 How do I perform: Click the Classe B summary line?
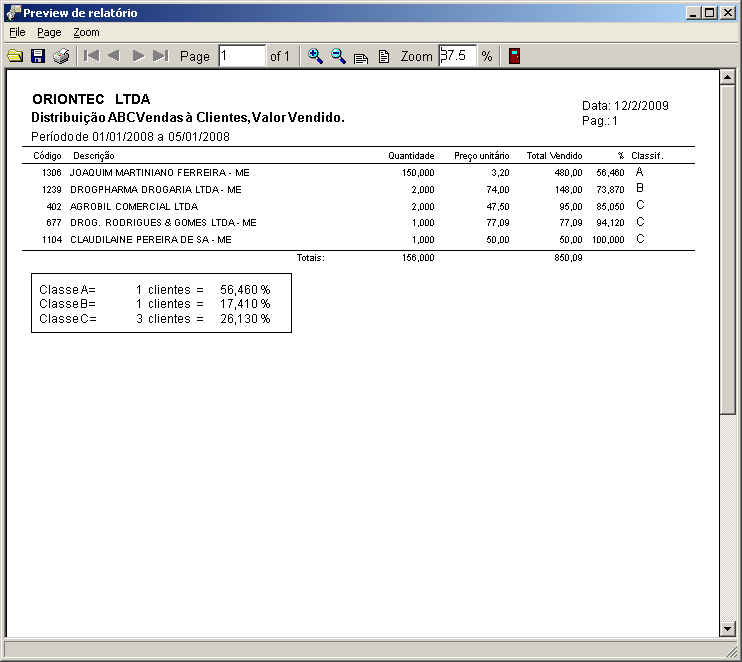coord(155,304)
